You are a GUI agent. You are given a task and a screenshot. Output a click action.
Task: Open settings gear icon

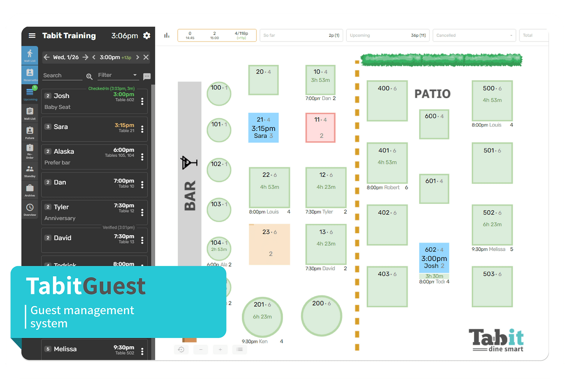(147, 36)
